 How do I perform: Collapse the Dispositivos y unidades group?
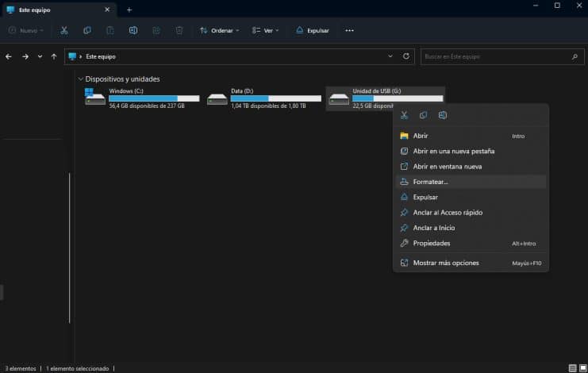point(81,79)
